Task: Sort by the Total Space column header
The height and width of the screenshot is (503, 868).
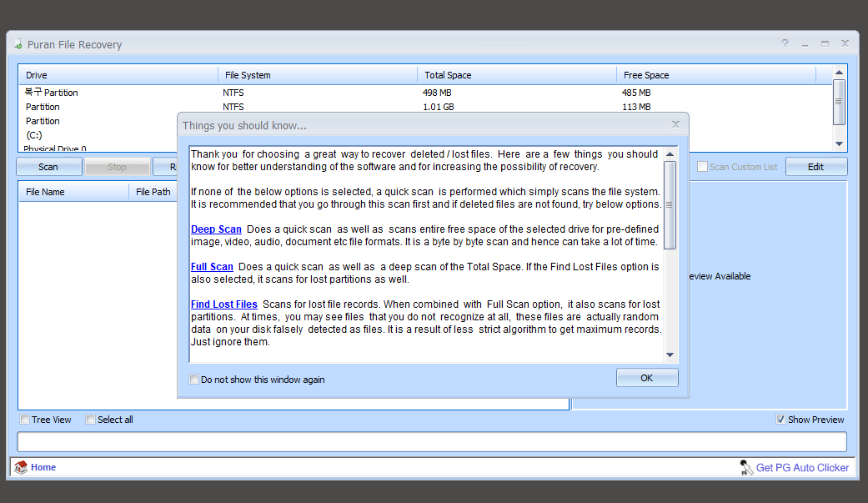Action: point(517,75)
